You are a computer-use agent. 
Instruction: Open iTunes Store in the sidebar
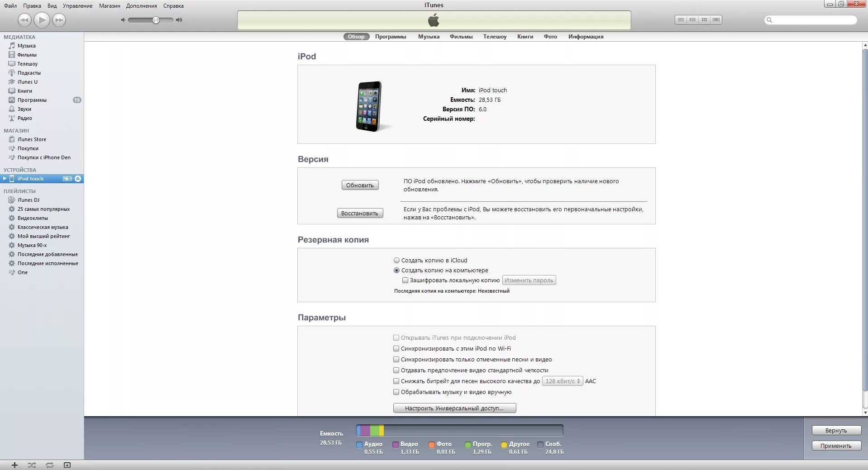pos(42,139)
